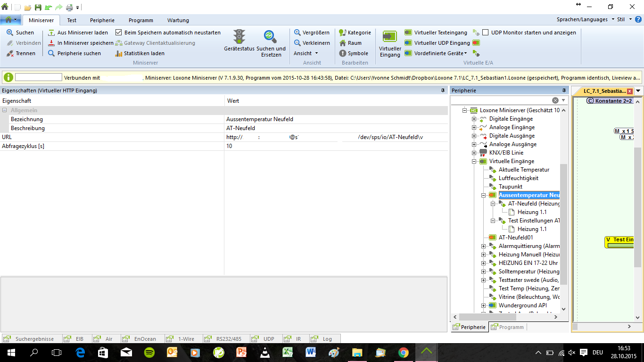Collapse the Virtuelle Eingänge tree node
Screen dimensions: 644x362
pyautogui.click(x=474, y=161)
